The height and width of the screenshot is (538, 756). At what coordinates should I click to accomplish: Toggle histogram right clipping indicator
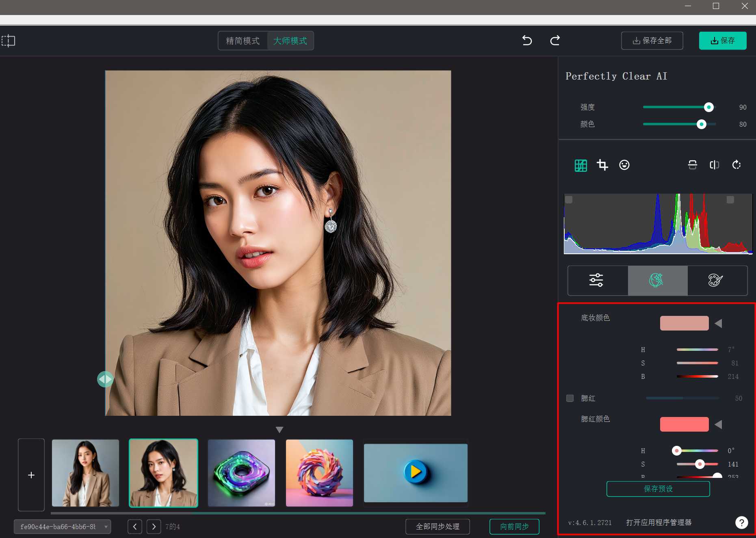coord(730,200)
